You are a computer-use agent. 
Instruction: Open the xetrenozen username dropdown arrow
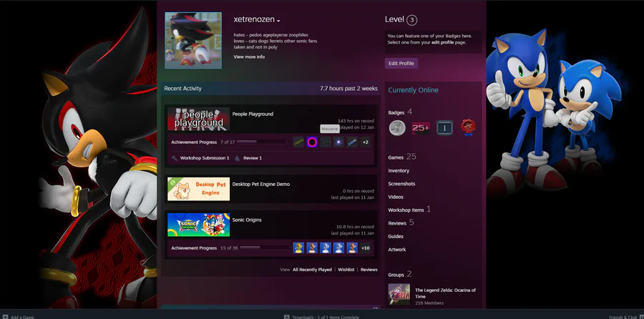pos(278,21)
